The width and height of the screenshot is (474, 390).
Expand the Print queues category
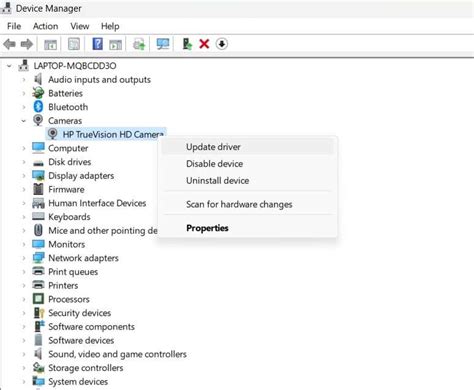coord(24,272)
